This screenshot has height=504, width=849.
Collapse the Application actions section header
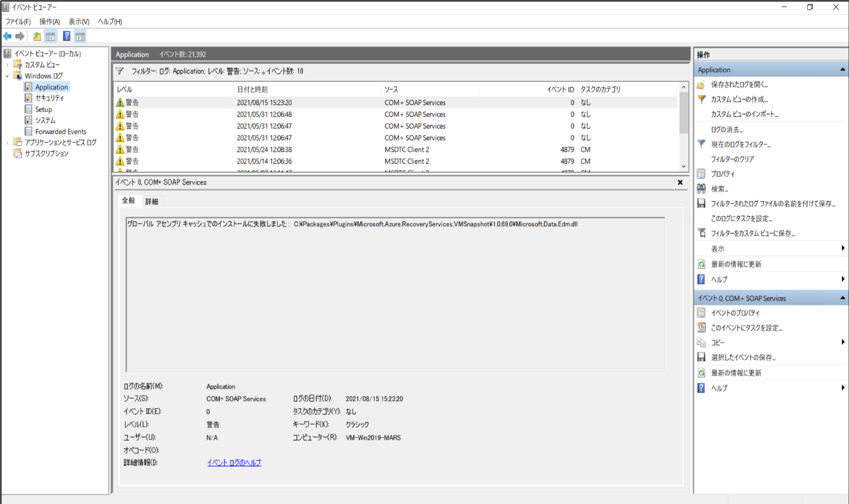842,70
